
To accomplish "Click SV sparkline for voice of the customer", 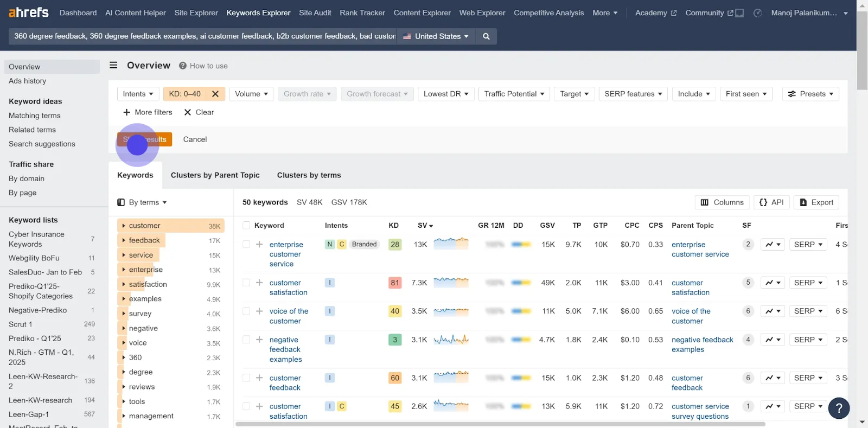I will pos(451,311).
